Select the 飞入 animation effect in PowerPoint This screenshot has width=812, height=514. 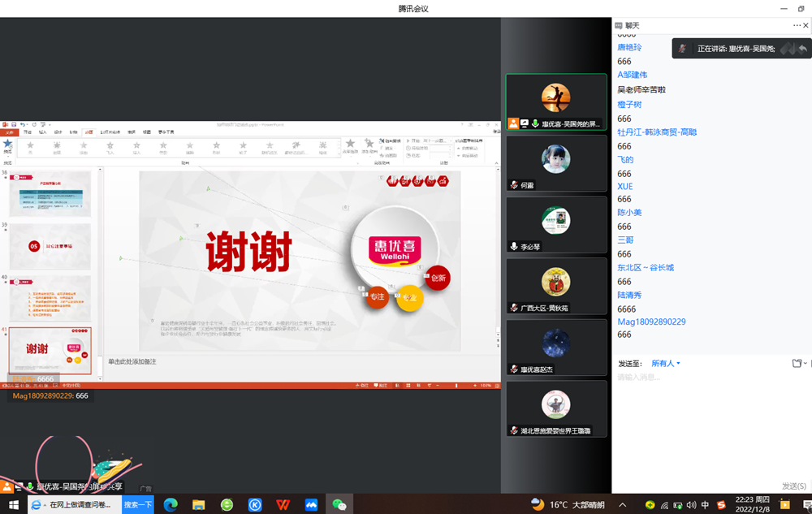108,145
